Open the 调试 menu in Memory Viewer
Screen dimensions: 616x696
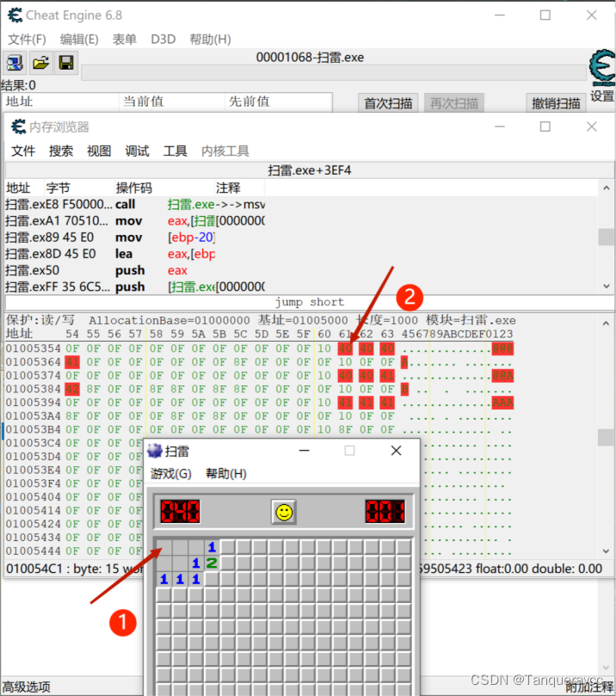[137, 151]
